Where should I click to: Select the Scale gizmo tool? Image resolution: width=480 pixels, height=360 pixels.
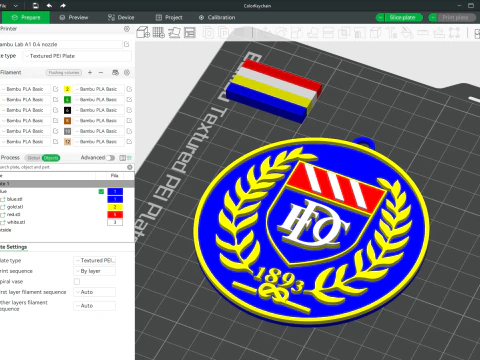point(297,33)
